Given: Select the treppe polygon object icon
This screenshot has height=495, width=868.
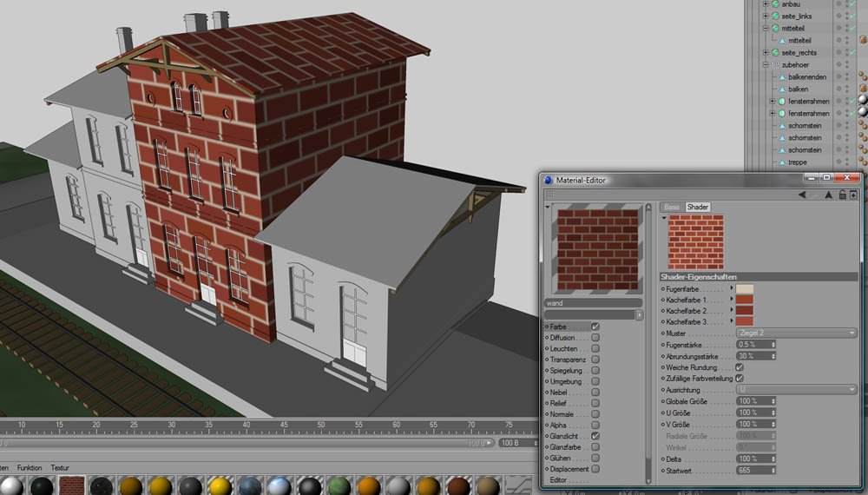Looking at the screenshot, I should tap(781, 162).
